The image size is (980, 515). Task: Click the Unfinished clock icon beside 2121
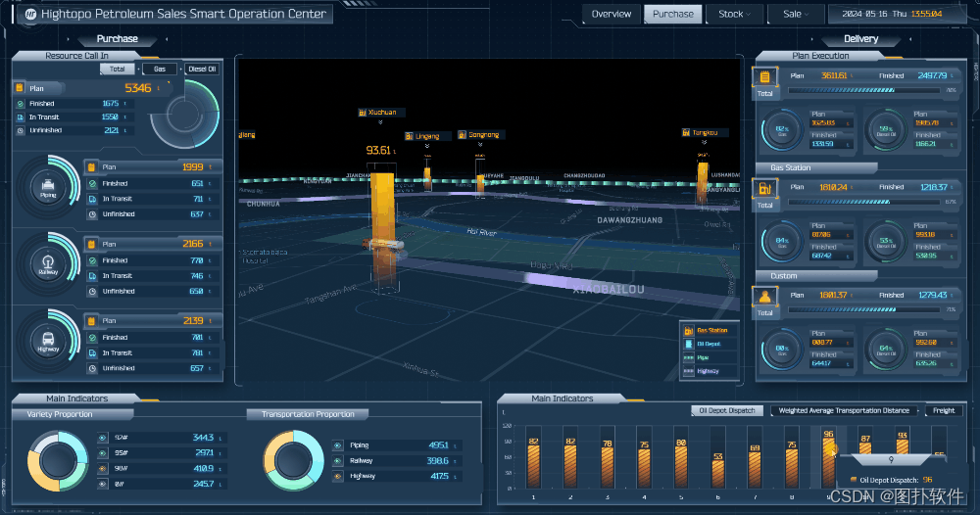tap(20, 130)
